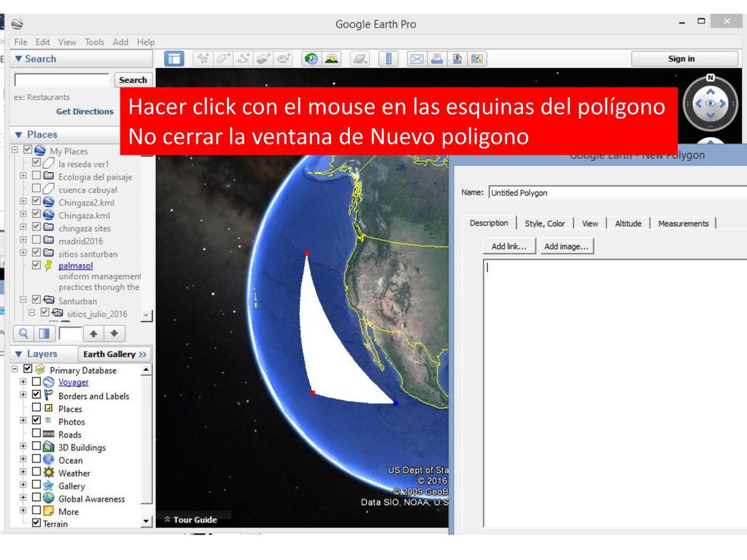Screen dimensions: 747x560
Task: Click the look-right arrow on compass
Action: tap(723, 104)
